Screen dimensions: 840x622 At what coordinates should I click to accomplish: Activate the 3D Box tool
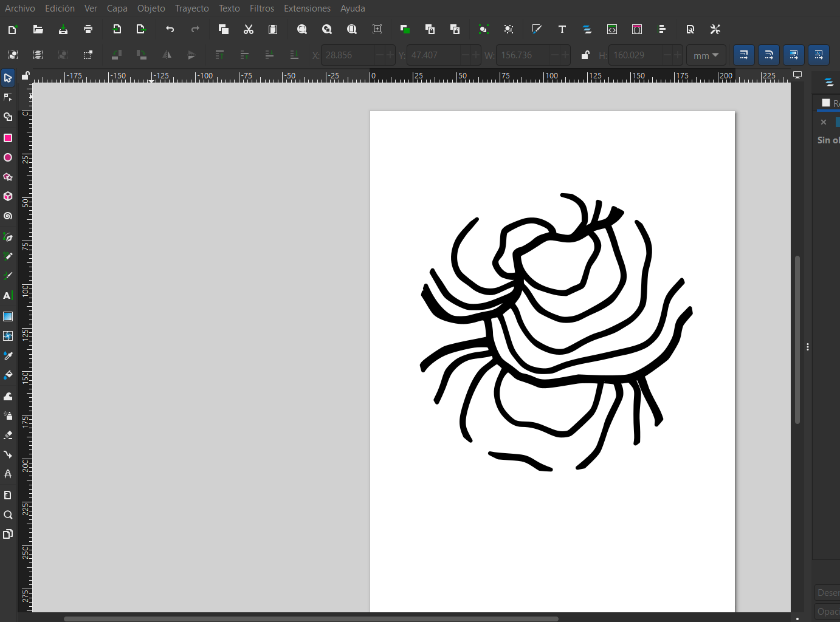[8, 197]
